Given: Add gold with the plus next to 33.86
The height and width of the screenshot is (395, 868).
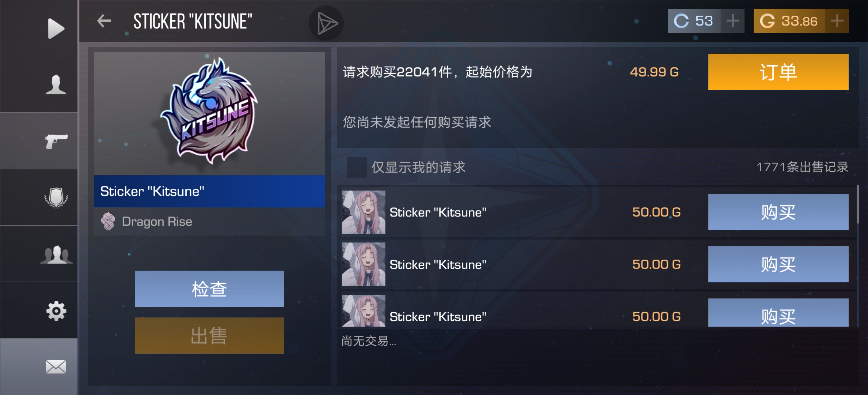Looking at the screenshot, I should click(837, 21).
